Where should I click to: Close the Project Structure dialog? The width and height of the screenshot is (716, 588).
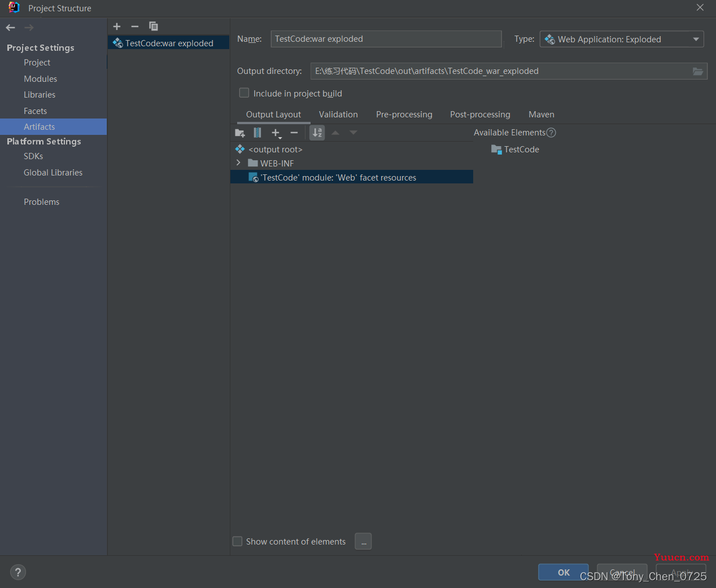700,7
